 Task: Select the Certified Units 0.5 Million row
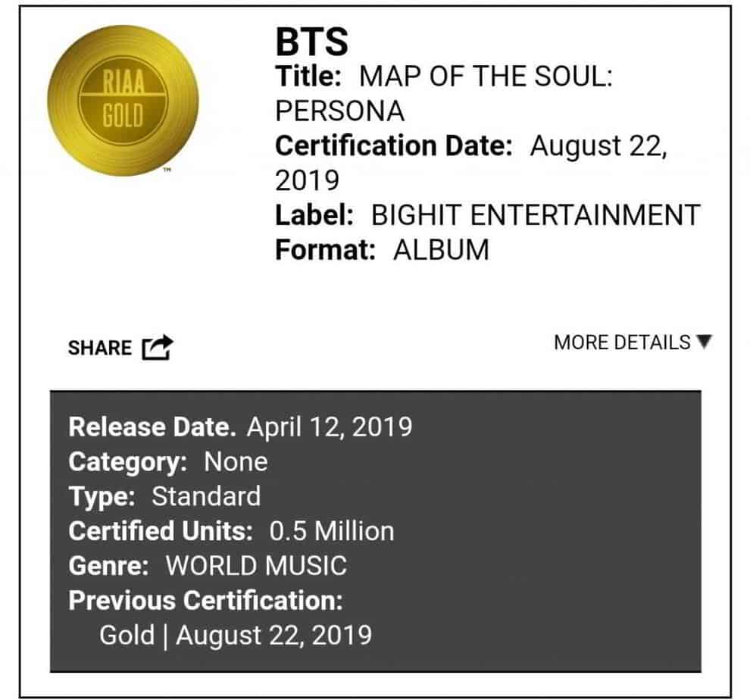231,531
